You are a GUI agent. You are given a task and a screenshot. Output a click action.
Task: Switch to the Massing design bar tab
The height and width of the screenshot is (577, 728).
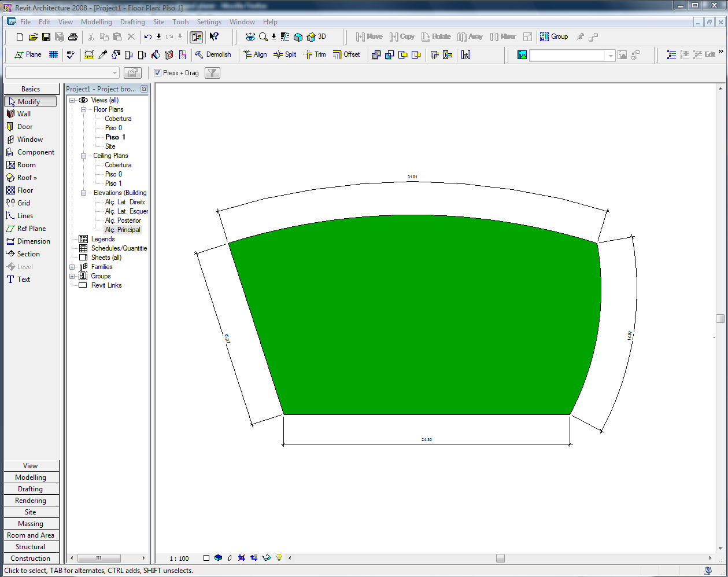(x=31, y=524)
